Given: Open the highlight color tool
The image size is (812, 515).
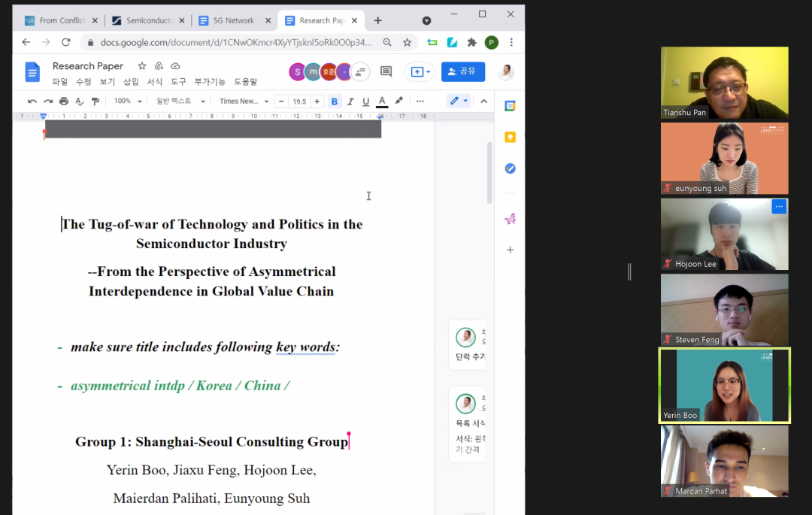Looking at the screenshot, I should [398, 101].
